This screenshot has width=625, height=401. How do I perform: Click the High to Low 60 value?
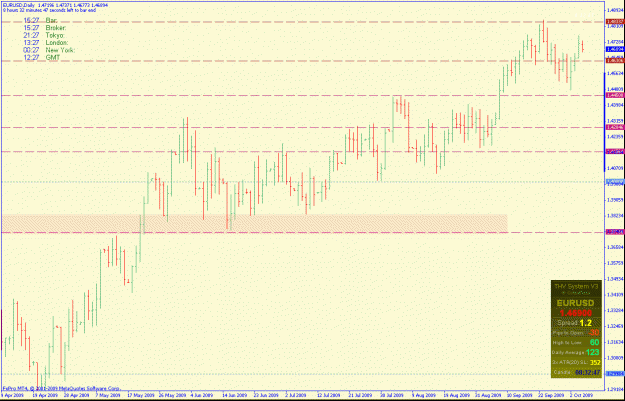pos(594,342)
